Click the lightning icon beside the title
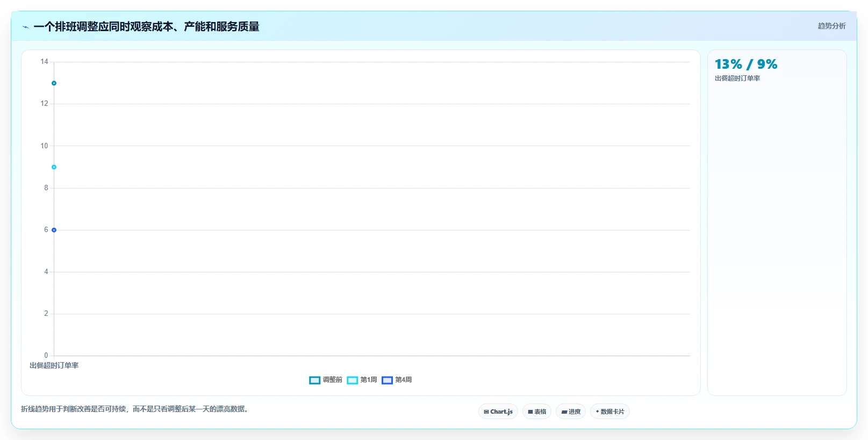868x440 pixels. click(x=25, y=27)
